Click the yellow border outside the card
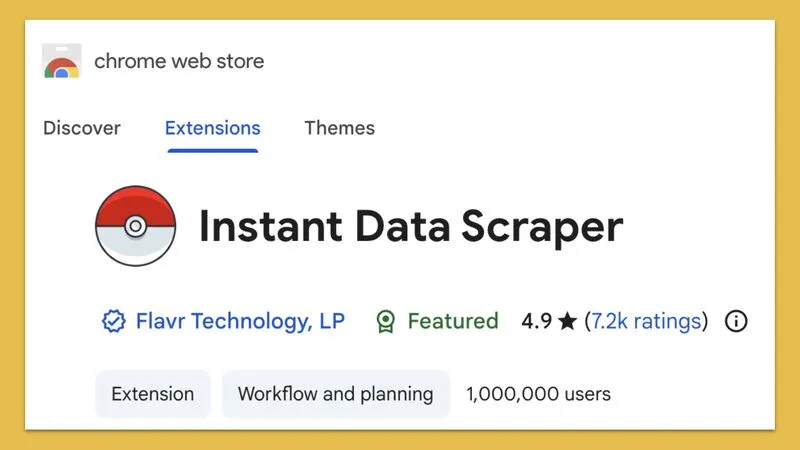The height and width of the screenshot is (450, 800). pos(400,9)
